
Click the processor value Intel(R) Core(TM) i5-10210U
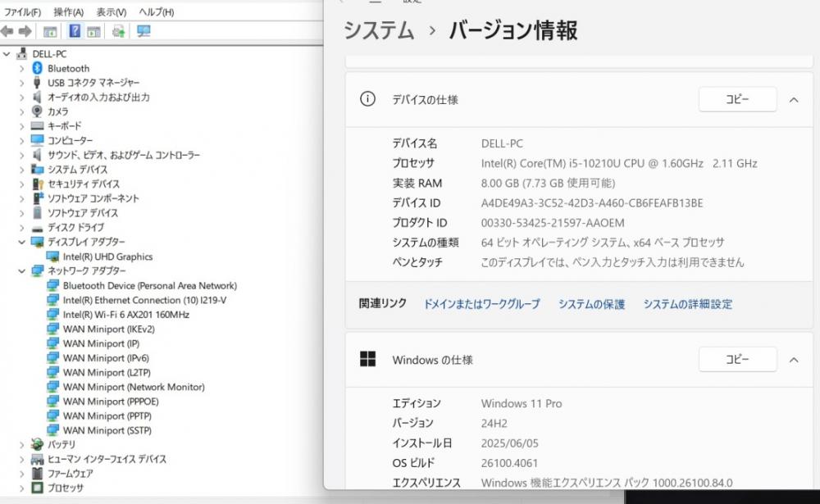pyautogui.click(x=619, y=164)
